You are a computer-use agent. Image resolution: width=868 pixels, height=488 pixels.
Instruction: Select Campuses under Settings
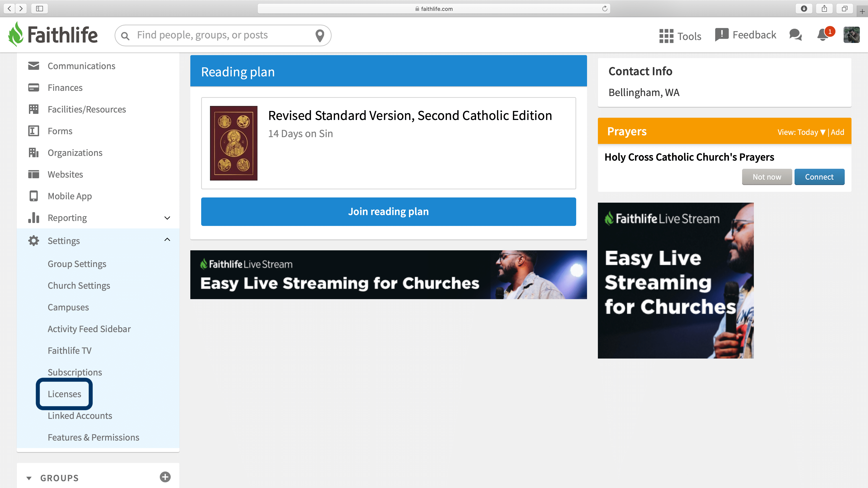click(x=68, y=307)
